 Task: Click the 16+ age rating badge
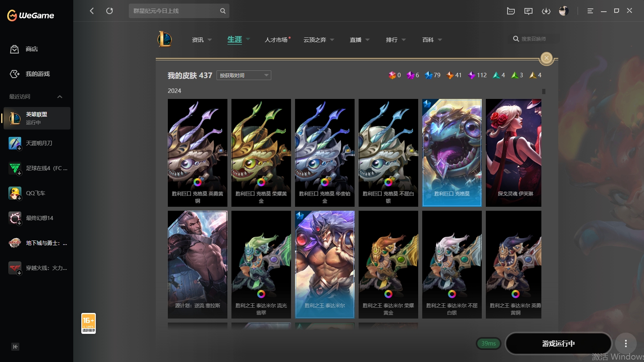(x=89, y=323)
